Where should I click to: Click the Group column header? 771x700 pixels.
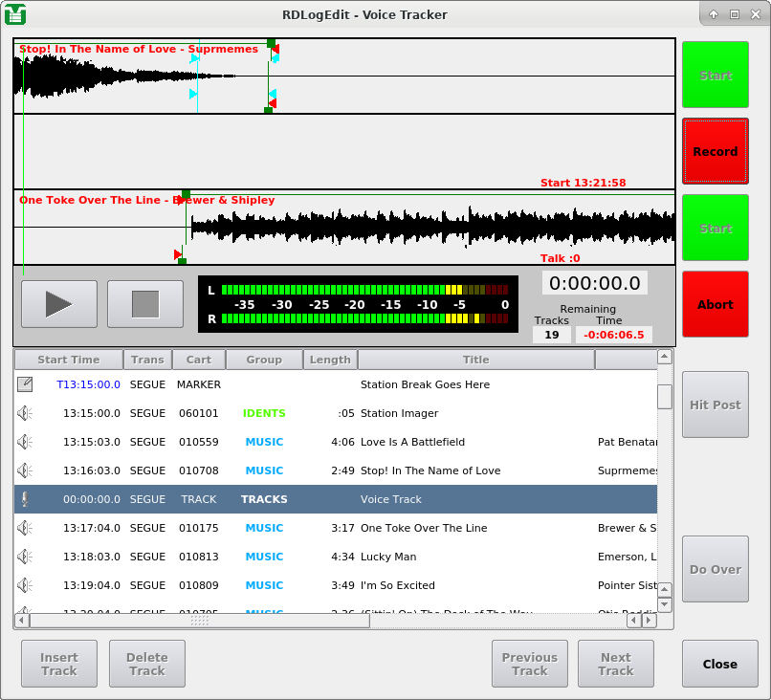264,360
